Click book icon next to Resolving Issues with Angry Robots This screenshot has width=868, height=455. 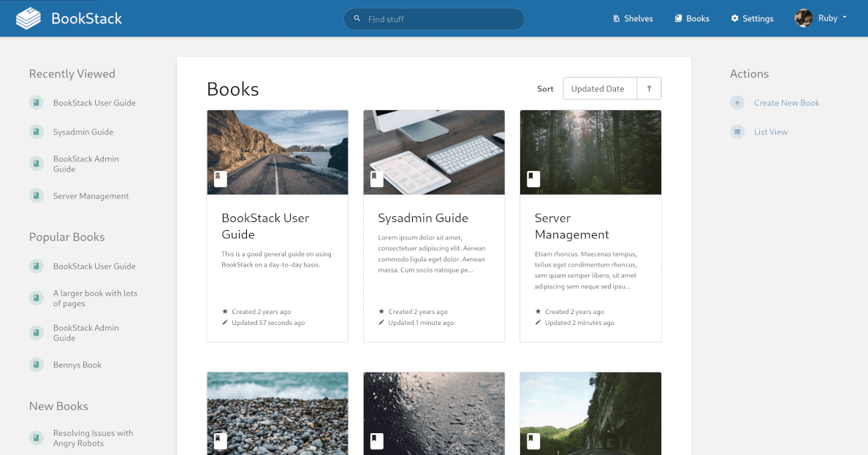point(36,438)
